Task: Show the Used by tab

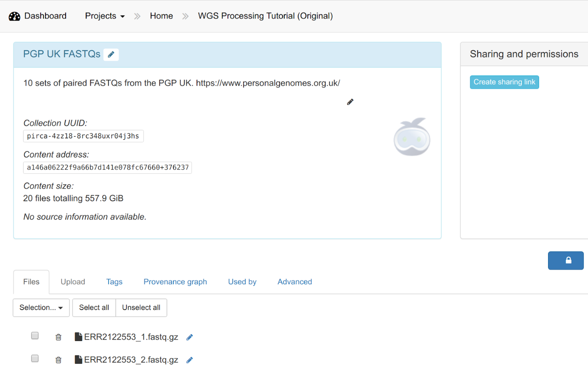Action: click(242, 282)
